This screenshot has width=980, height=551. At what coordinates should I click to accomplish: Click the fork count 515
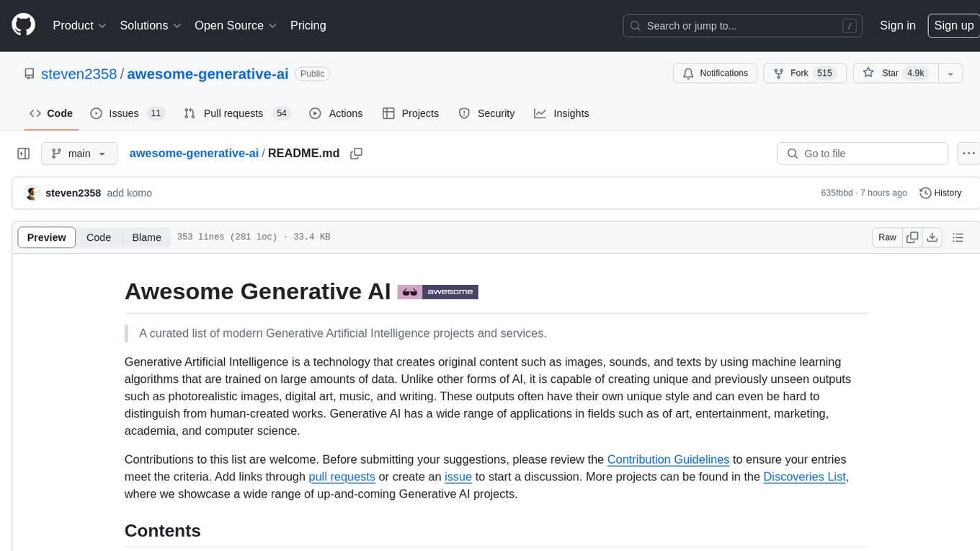824,74
